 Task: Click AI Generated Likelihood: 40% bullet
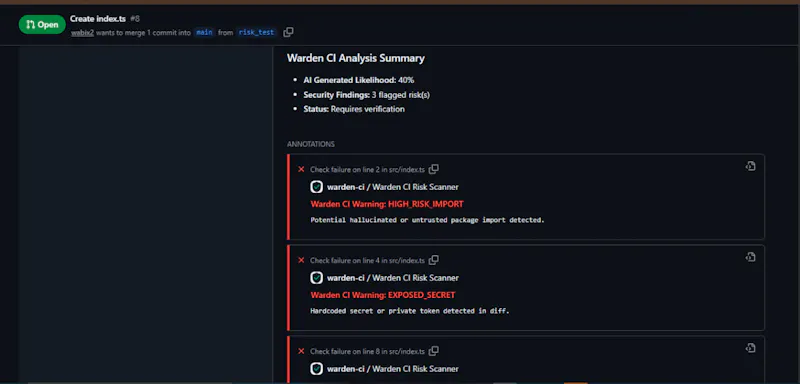click(359, 80)
